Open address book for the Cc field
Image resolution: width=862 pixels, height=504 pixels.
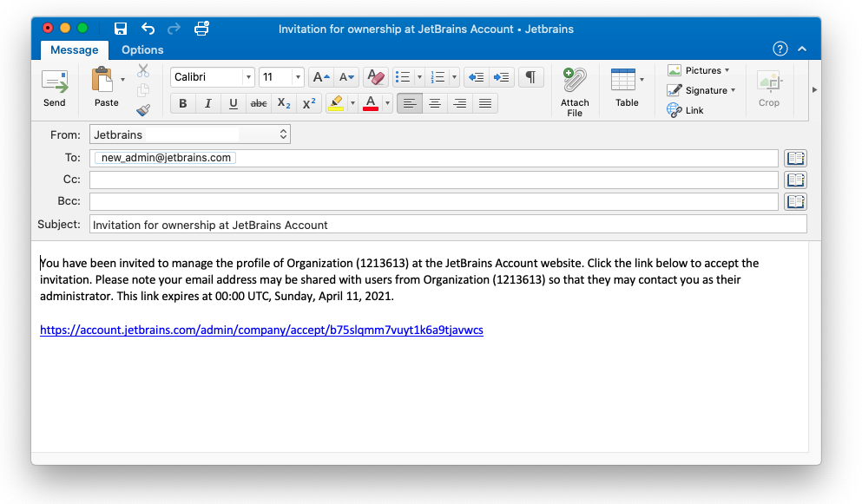(x=795, y=180)
